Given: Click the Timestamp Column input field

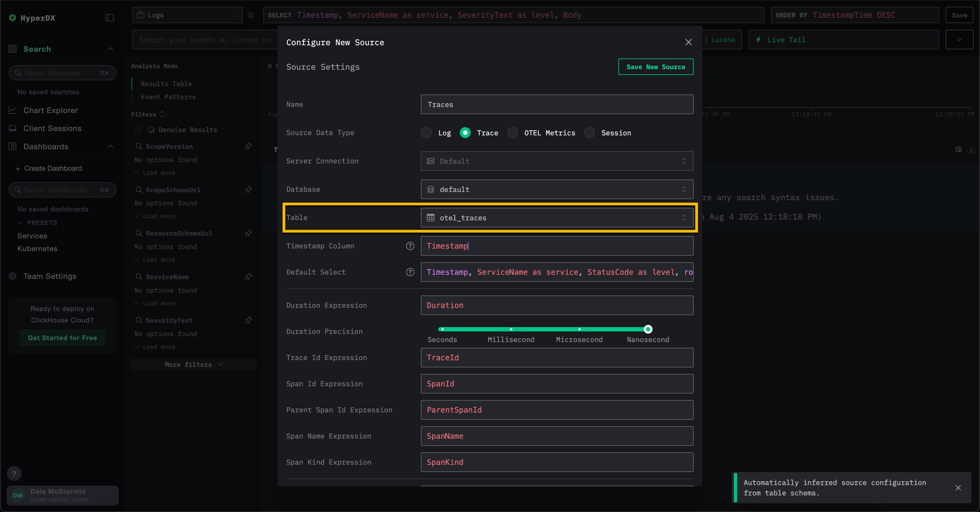Looking at the screenshot, I should coord(557,246).
